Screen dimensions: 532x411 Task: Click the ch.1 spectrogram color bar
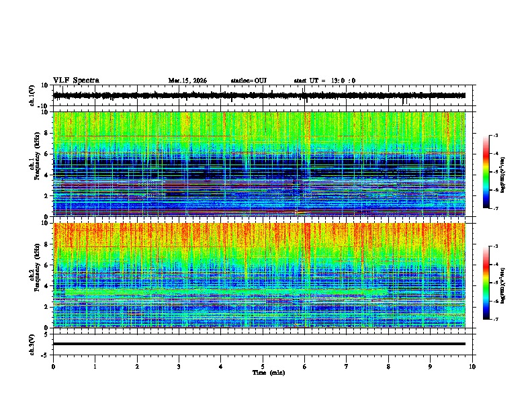pos(486,172)
